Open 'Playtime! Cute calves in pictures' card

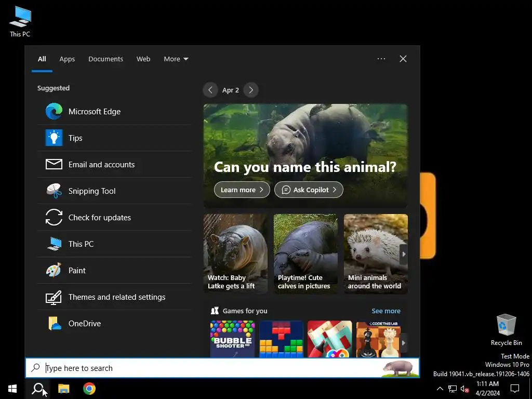tap(305, 254)
